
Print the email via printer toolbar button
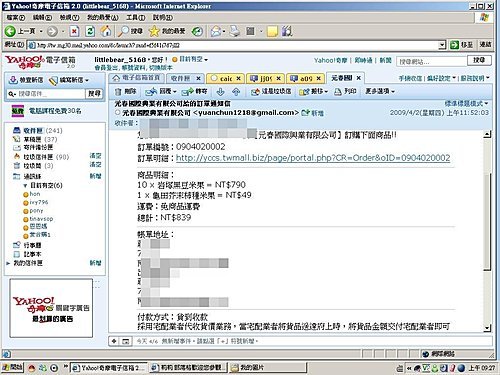click(x=345, y=91)
